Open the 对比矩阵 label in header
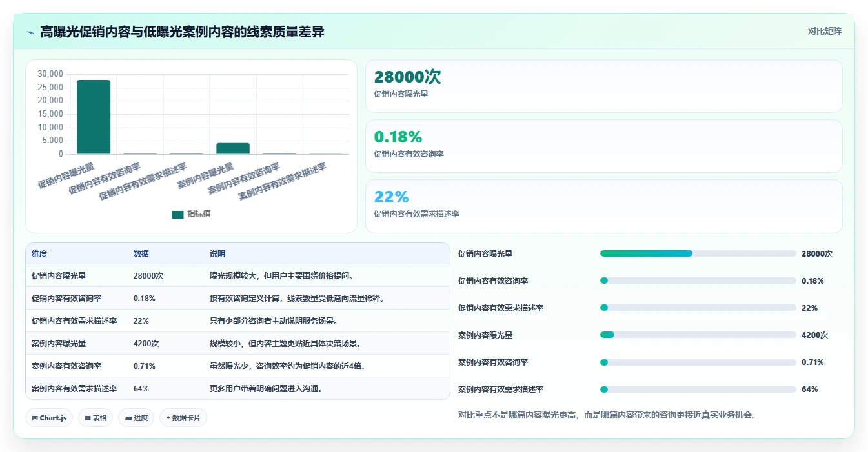This screenshot has height=452, width=868. tap(824, 31)
